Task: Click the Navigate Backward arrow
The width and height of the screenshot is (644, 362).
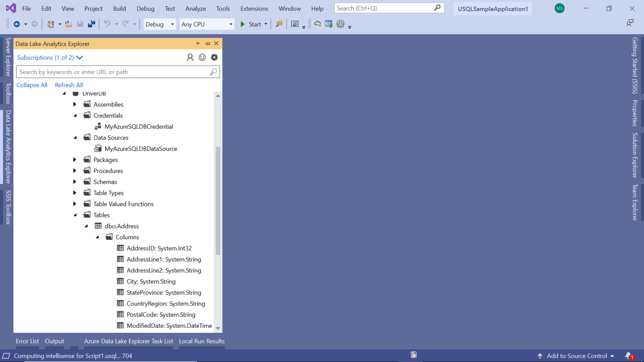Action: tap(16, 24)
